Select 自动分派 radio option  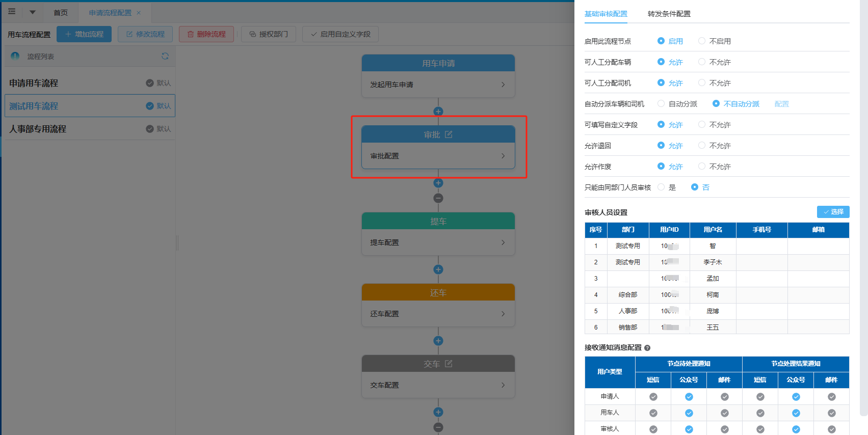point(661,103)
